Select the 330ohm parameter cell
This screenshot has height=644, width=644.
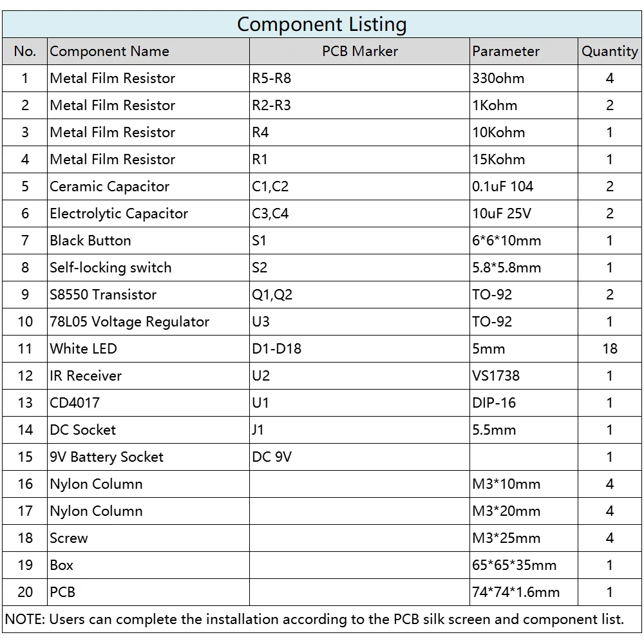coord(524,78)
